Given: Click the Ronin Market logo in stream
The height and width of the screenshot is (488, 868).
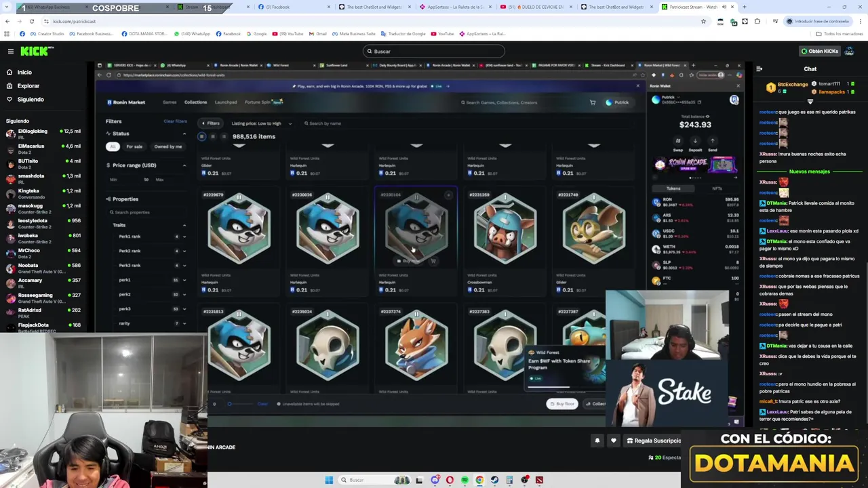Looking at the screenshot, I should (x=126, y=102).
